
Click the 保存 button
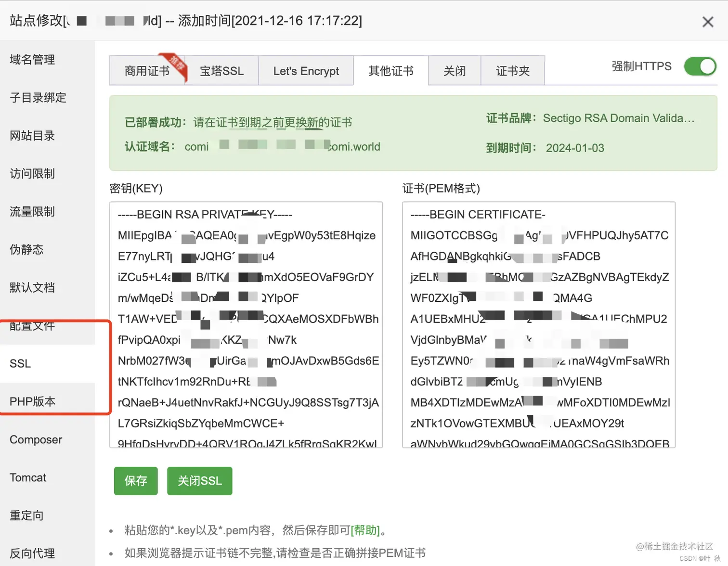click(x=136, y=481)
